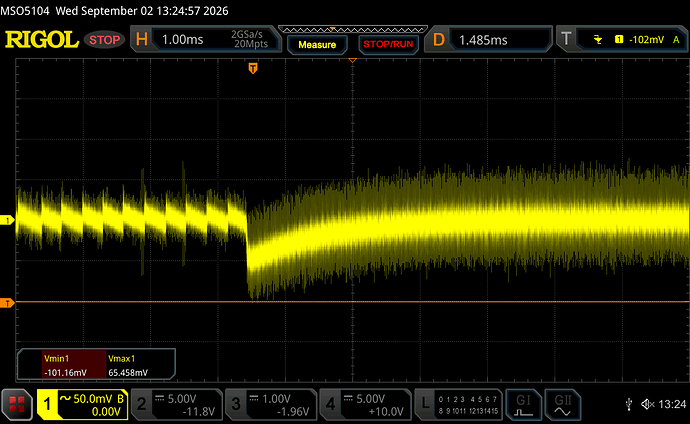Open trigger settings via the T icon
This screenshot has height=424, width=690.
[x=566, y=39]
